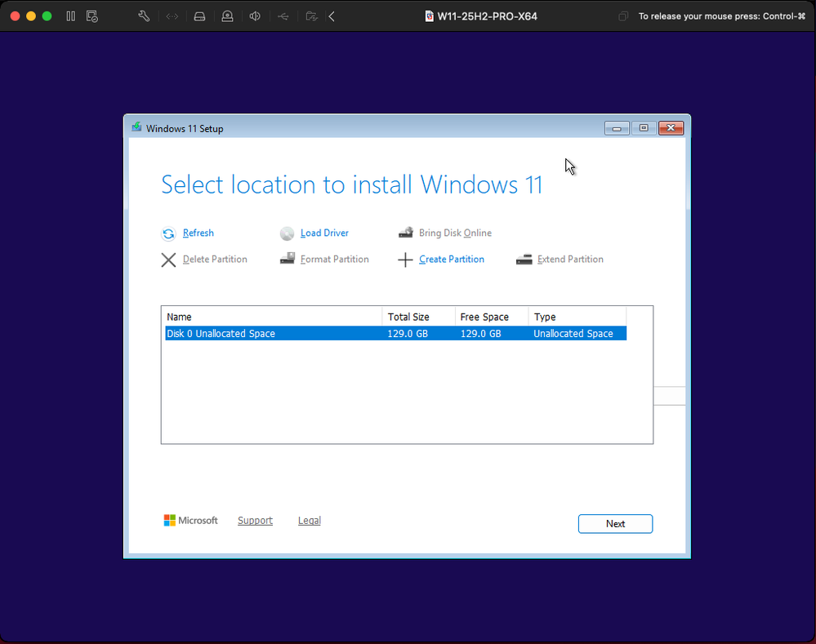Click the red macOS close button
Viewport: 816px width, 644px height.
[x=15, y=16]
